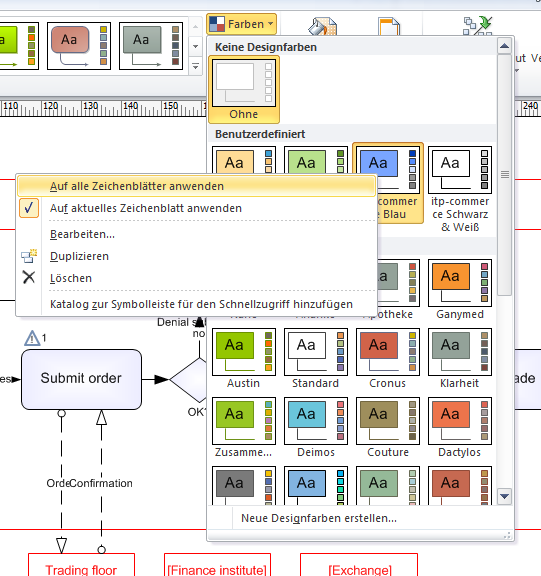Click the connector re-layout icon with green arrow
Screen dimensions: 541x576
coord(477,26)
